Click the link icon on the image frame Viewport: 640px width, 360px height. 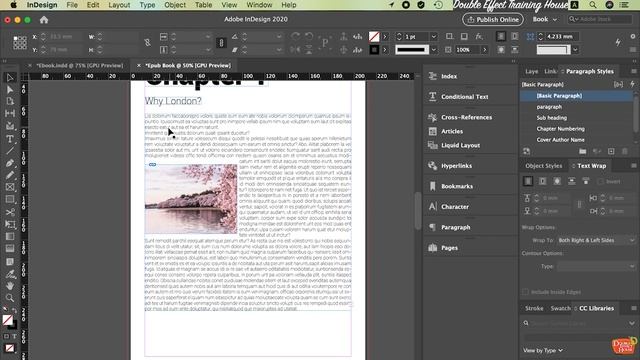152,164
